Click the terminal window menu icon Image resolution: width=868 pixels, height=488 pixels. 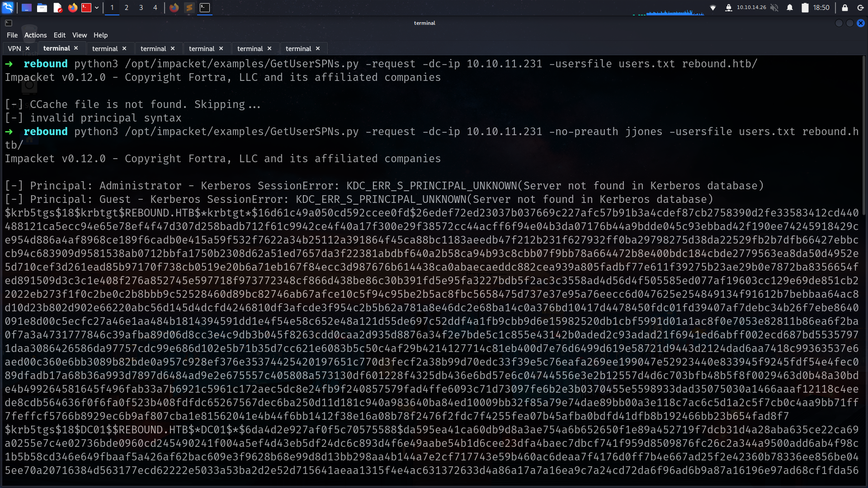(9, 23)
